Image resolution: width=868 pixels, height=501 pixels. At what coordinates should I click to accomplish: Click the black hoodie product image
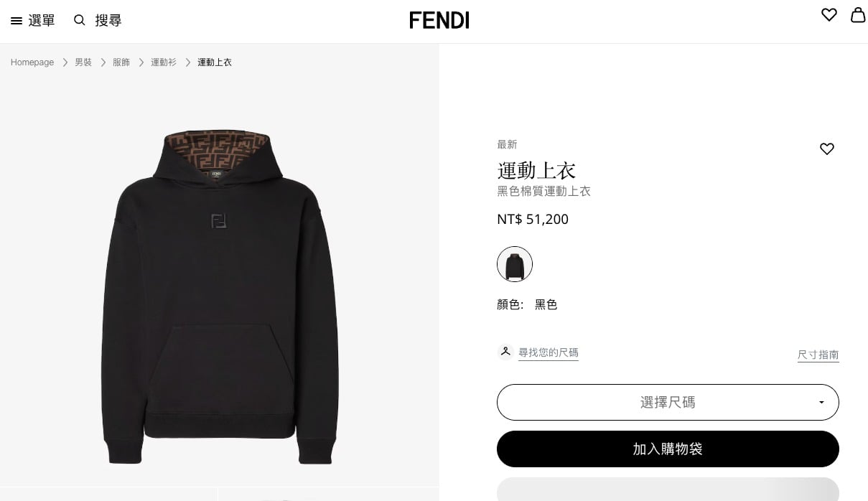pos(219,296)
